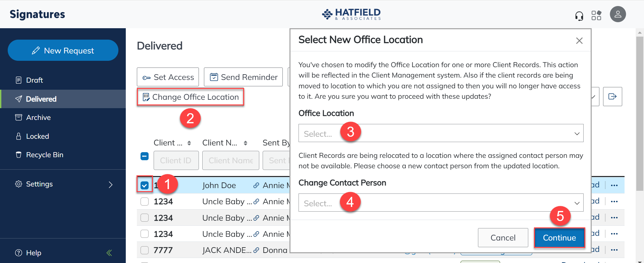Sort by Client ID column arrows
The height and width of the screenshot is (263, 644).
(x=189, y=143)
